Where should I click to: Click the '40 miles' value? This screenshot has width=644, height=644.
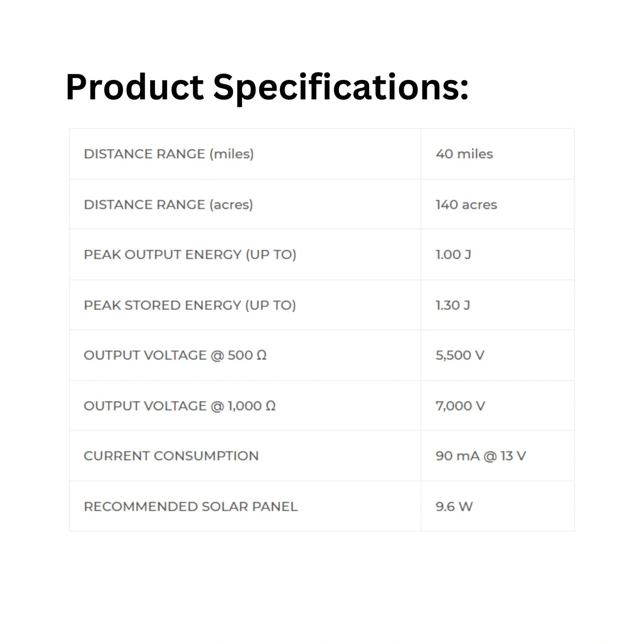pyautogui.click(x=464, y=154)
